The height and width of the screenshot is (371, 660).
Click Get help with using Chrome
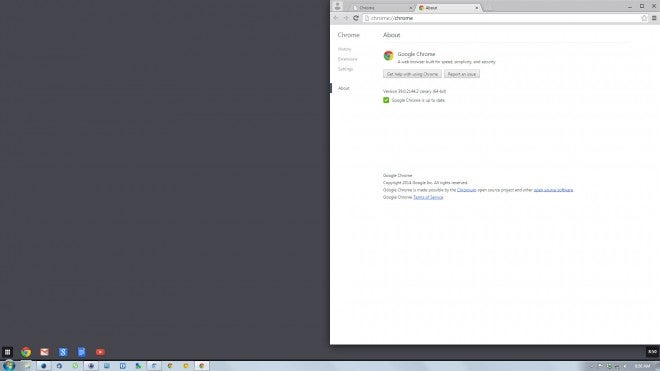(412, 74)
